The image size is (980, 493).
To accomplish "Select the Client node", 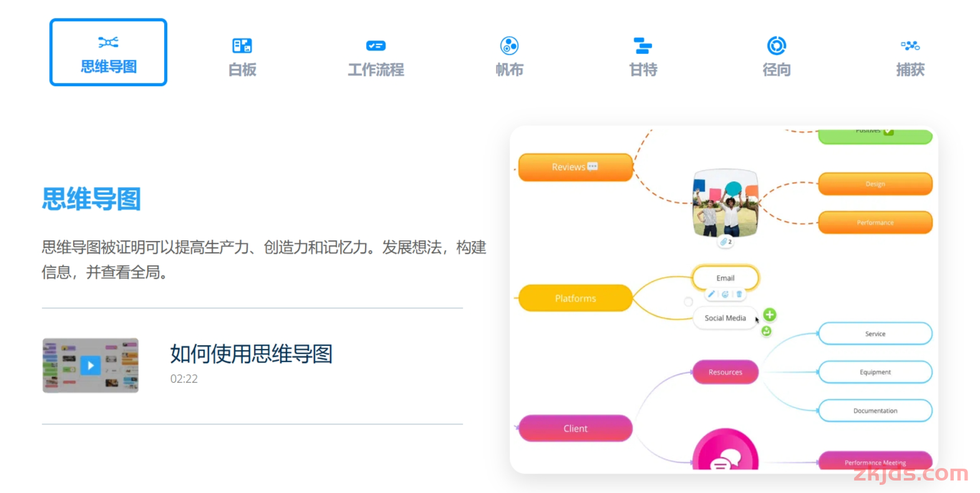I will click(x=575, y=428).
